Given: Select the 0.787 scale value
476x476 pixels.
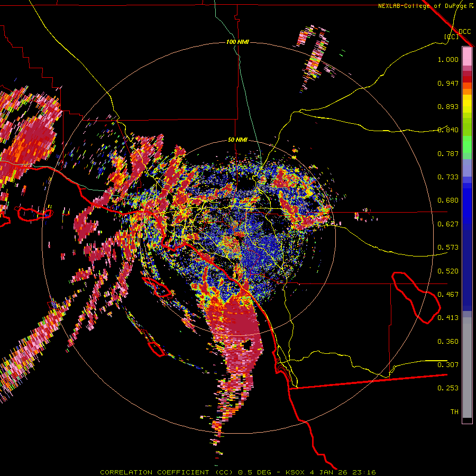Looking at the screenshot, I should 448,153.
